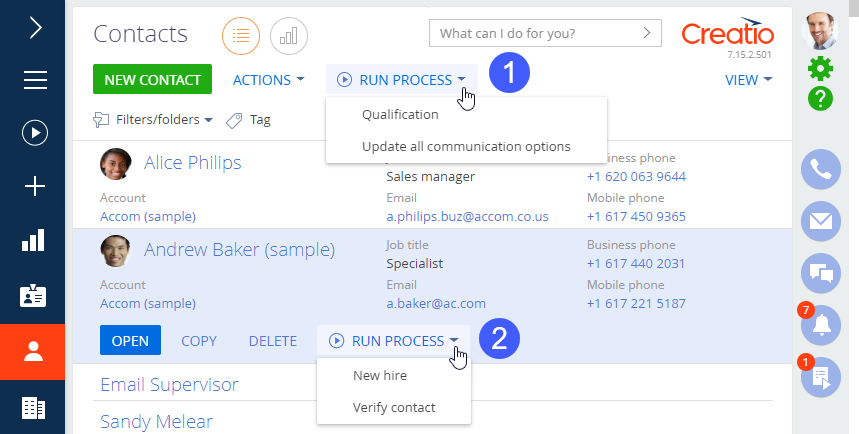Open the Filters/folders dropdown

click(x=153, y=119)
